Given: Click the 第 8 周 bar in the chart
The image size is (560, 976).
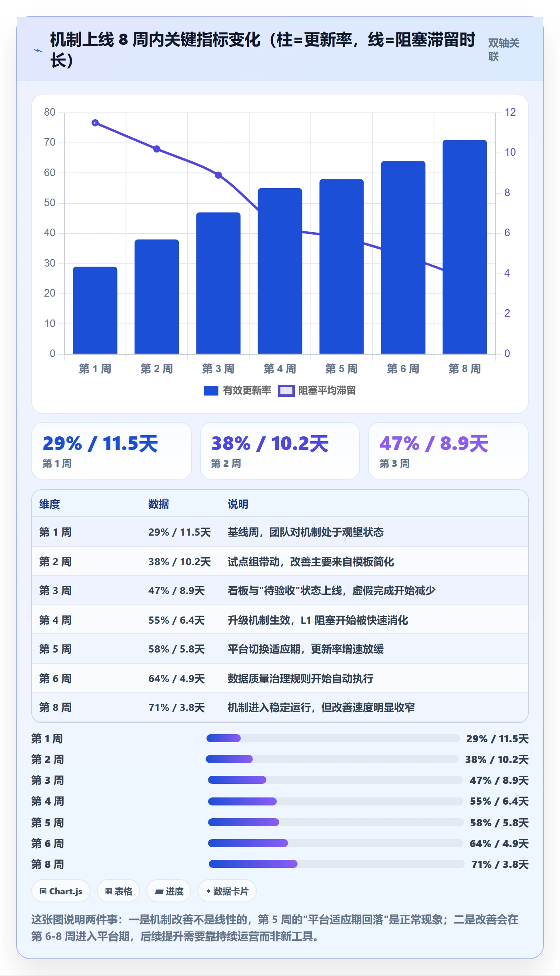Looking at the screenshot, I should [465, 247].
